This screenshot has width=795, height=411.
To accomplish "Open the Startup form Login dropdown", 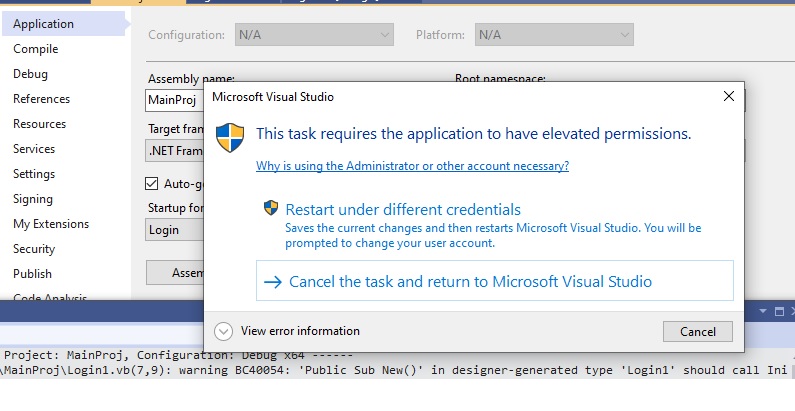I will click(175, 230).
